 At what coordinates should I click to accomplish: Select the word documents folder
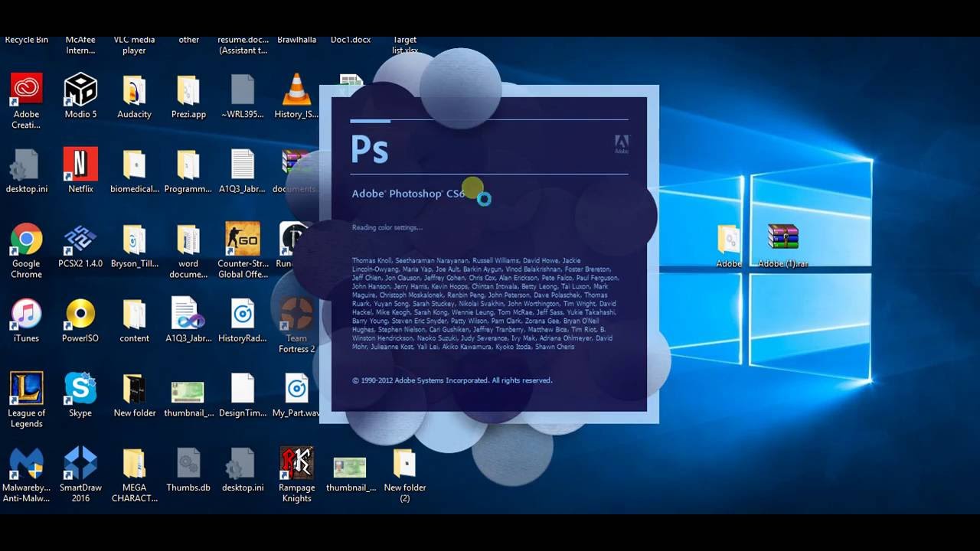coord(188,240)
